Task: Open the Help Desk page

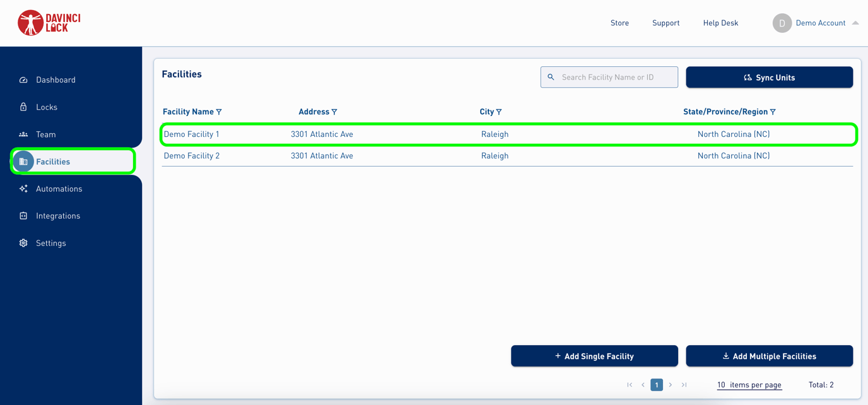Action: click(720, 23)
